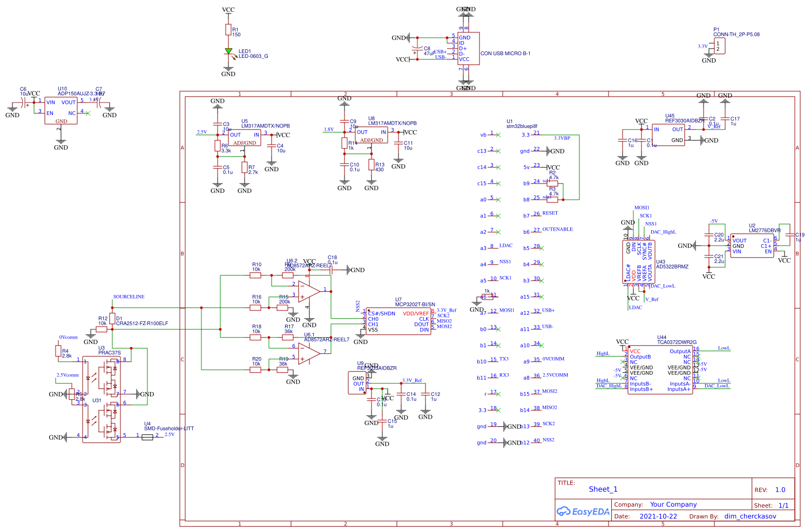Select the 3.3V_Ref net label near U7
This screenshot has height=532, width=810.
coord(446,310)
